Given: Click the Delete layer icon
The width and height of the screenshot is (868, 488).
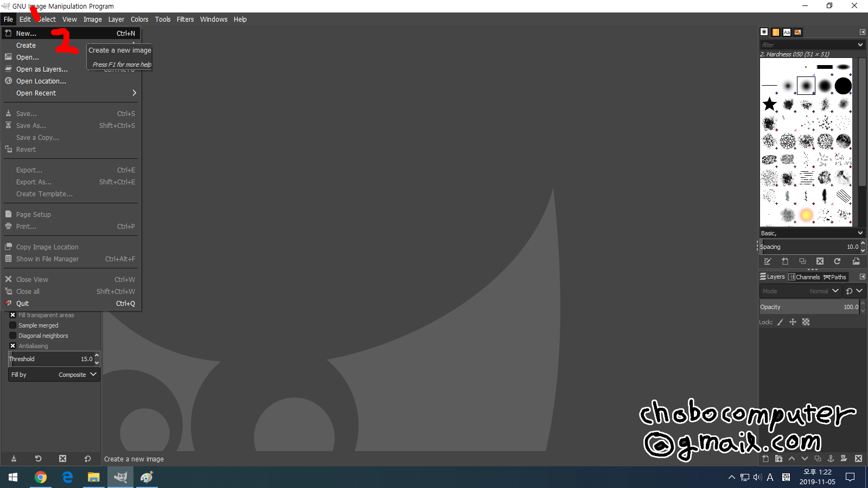Looking at the screenshot, I should 858,459.
